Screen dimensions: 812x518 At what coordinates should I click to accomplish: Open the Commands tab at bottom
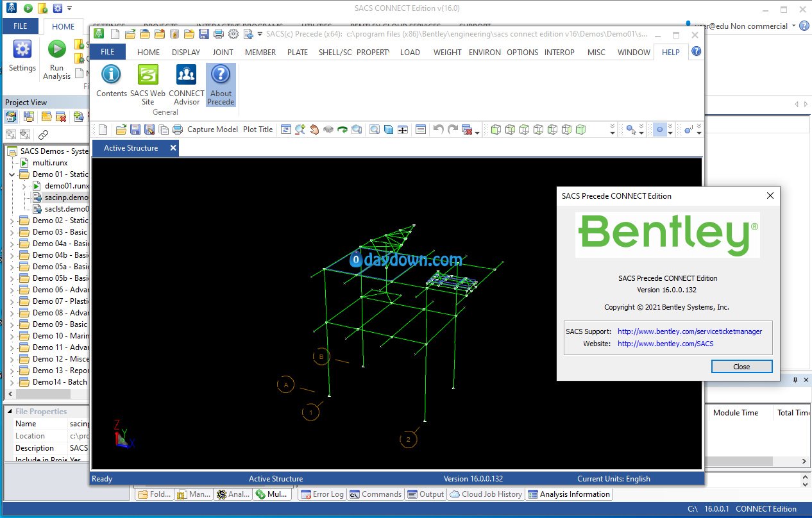(x=376, y=494)
